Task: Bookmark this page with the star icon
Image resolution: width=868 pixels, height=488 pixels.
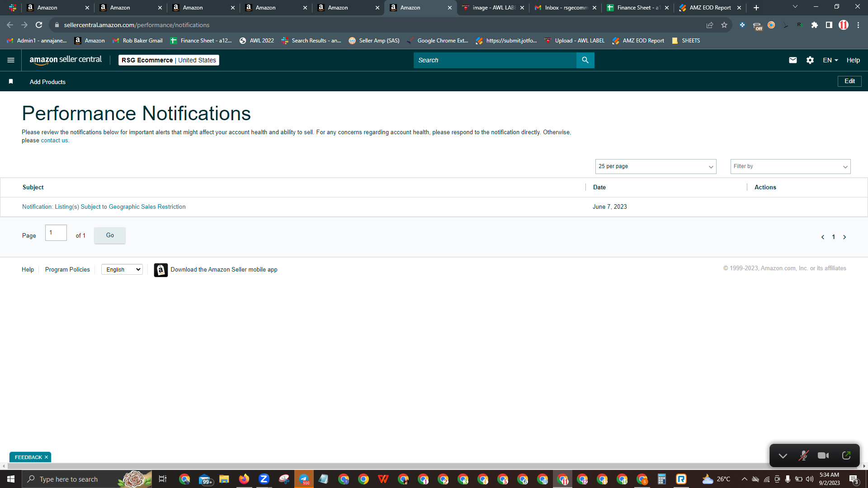Action: [724, 25]
